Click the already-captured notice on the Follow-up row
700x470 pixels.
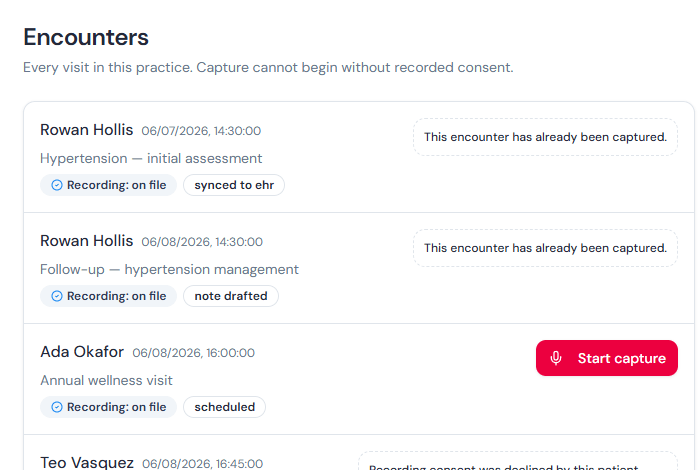pyautogui.click(x=545, y=248)
